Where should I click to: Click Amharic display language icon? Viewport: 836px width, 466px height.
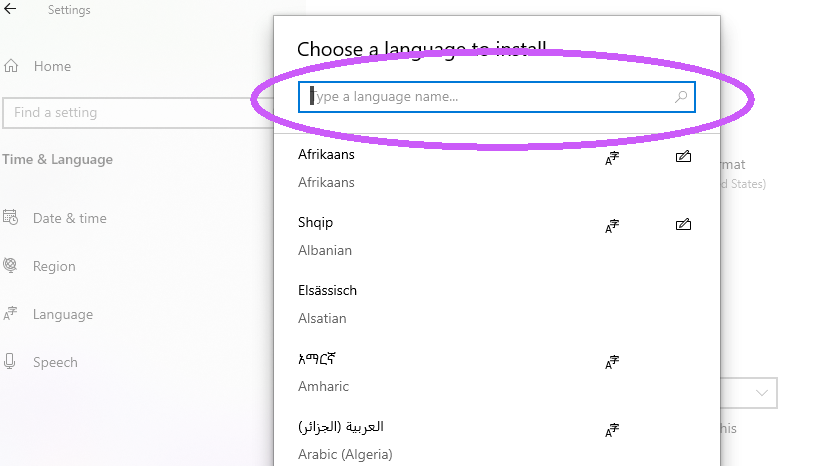click(612, 362)
